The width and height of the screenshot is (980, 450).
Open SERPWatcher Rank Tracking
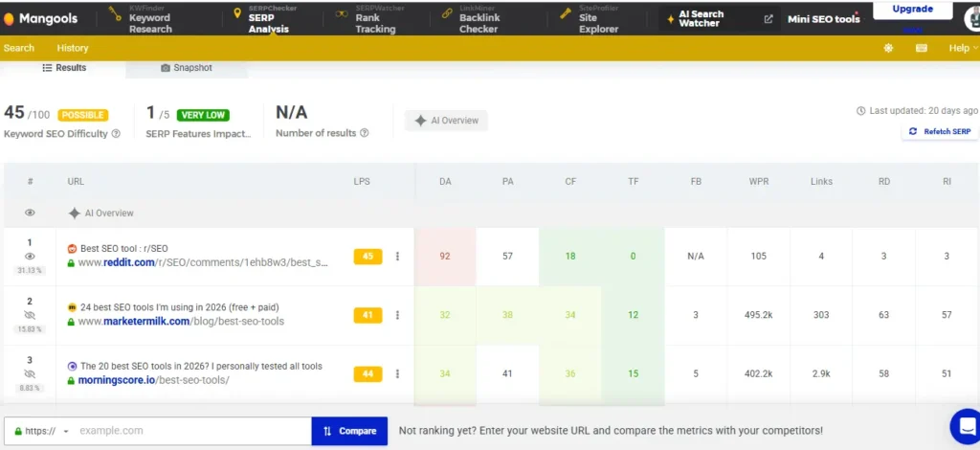(x=367, y=19)
